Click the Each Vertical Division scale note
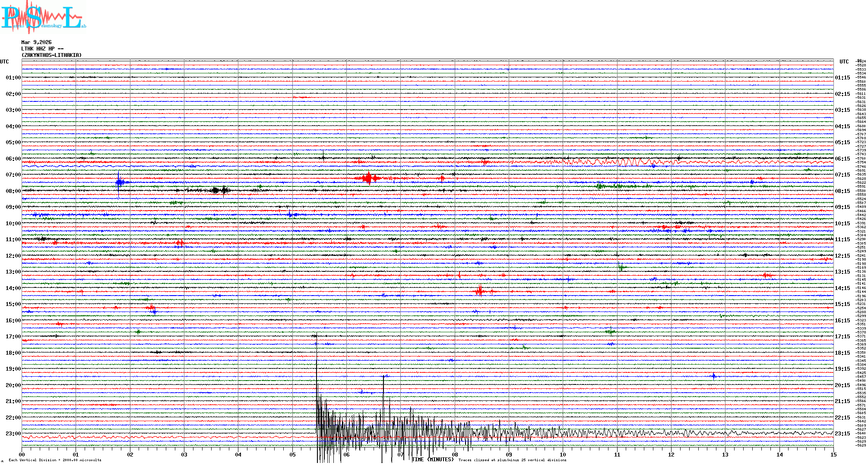This screenshot has width=868, height=466. coord(55,460)
